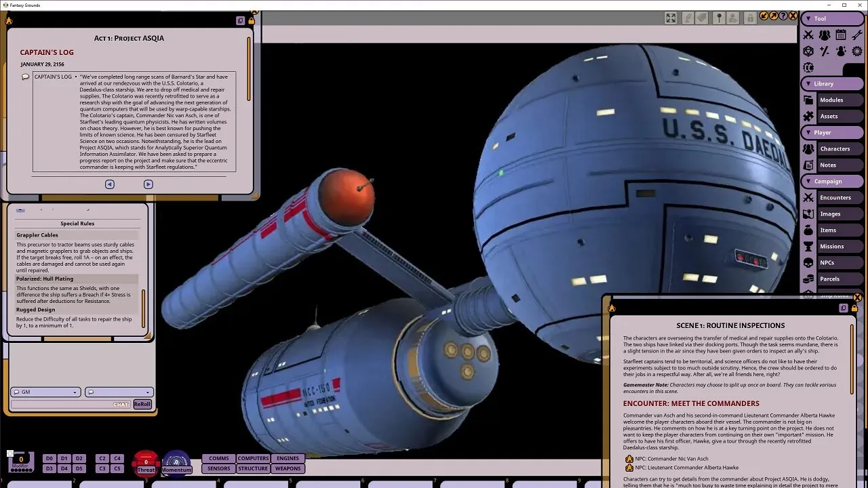This screenshot has height=488, width=868.
Task: Collapse the Library sidebar section
Action: (x=832, y=84)
